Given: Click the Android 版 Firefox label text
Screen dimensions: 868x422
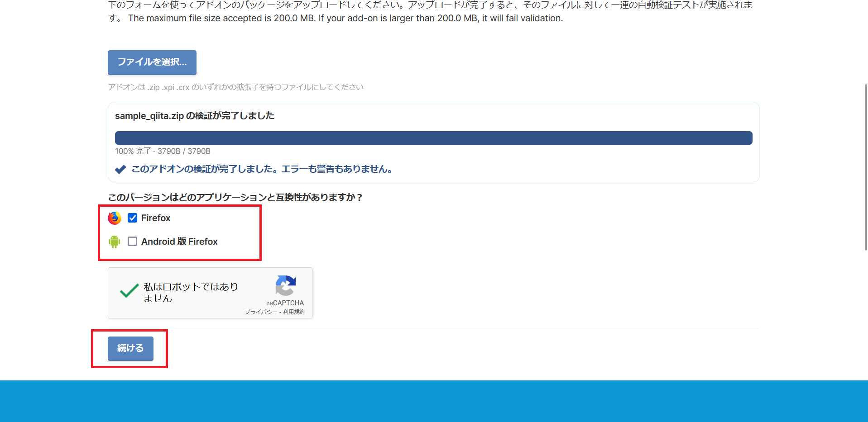Looking at the screenshot, I should [x=179, y=242].
